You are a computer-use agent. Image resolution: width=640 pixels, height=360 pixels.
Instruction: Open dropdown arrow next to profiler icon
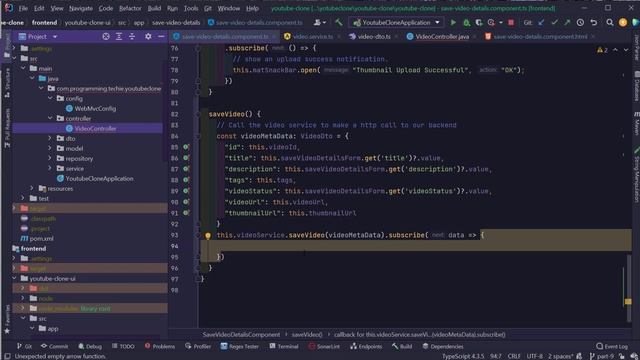point(501,23)
